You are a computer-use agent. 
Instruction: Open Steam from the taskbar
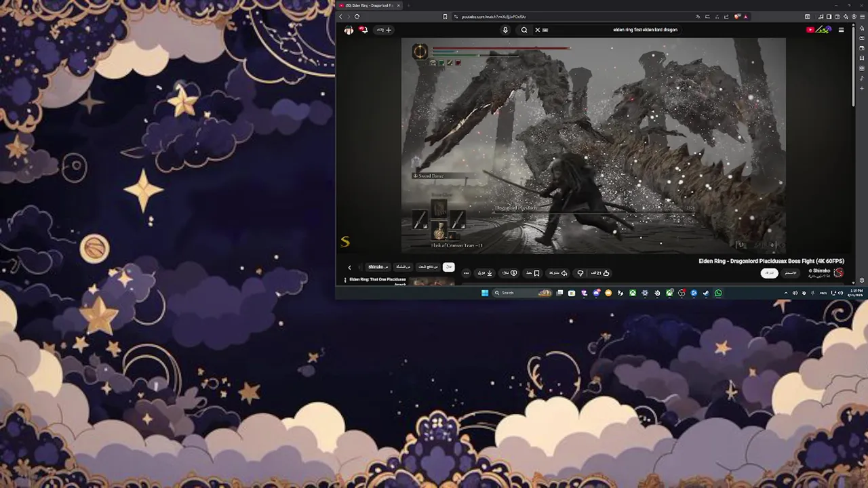pyautogui.click(x=706, y=293)
